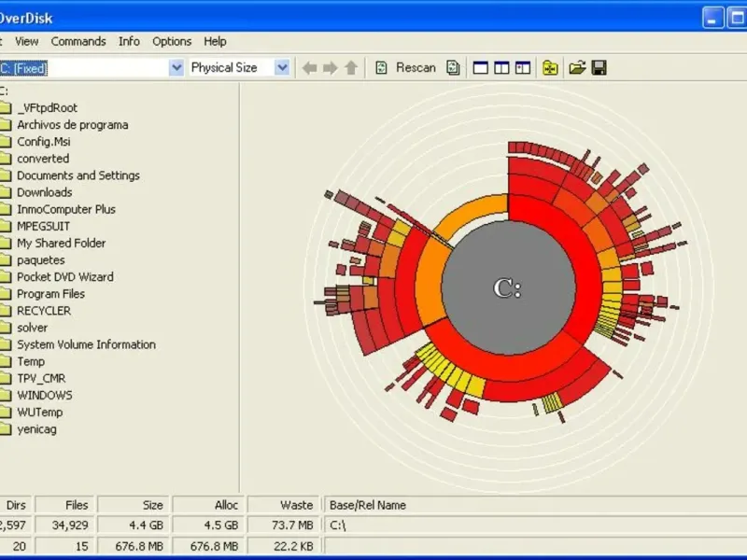This screenshot has width=747, height=560.
Task: Switch to the third pane layout icon
Action: [x=523, y=67]
